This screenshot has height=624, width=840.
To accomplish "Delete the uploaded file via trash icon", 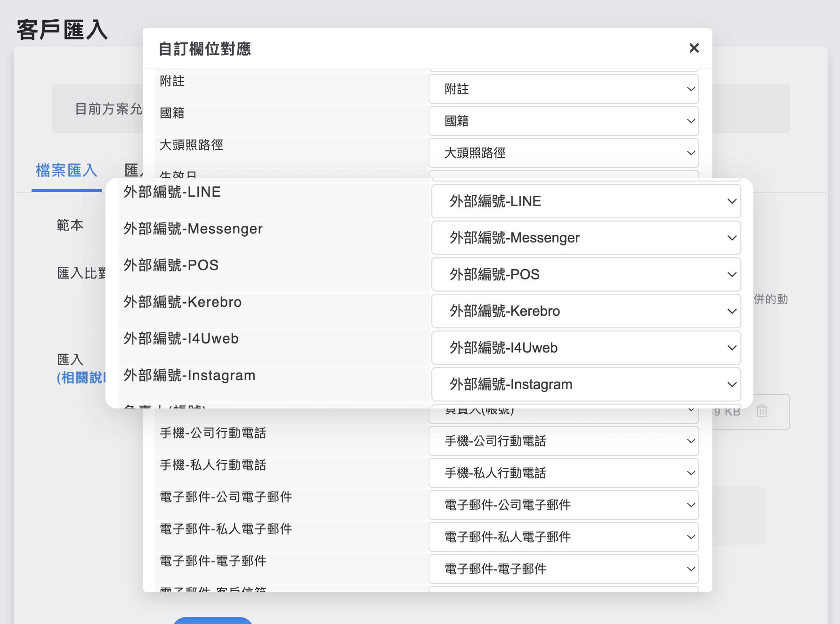I will [x=762, y=411].
